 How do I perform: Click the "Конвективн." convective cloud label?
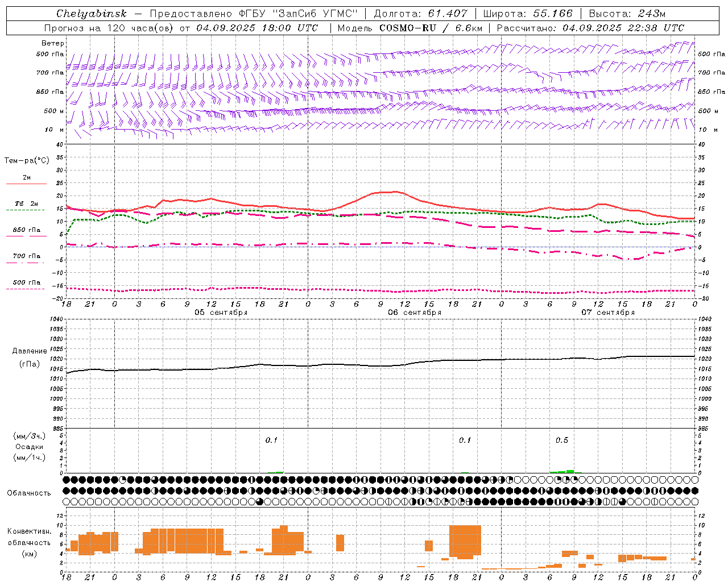click(x=30, y=531)
